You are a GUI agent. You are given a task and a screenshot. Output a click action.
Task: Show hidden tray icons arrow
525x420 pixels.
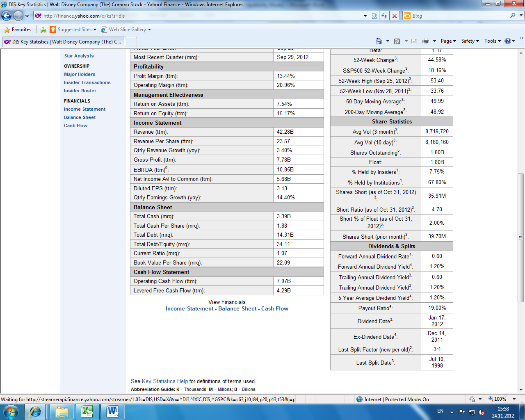(452, 412)
